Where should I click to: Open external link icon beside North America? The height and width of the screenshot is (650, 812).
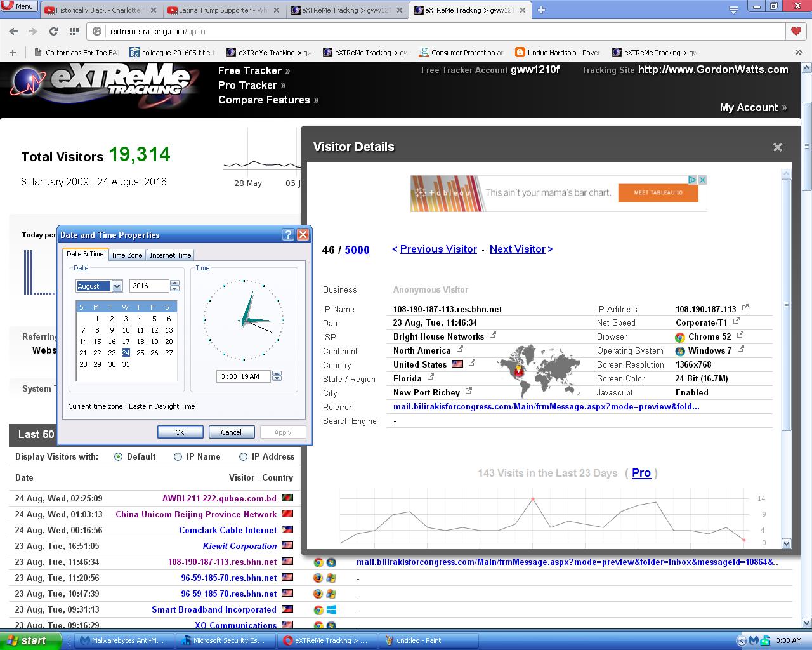coord(459,349)
